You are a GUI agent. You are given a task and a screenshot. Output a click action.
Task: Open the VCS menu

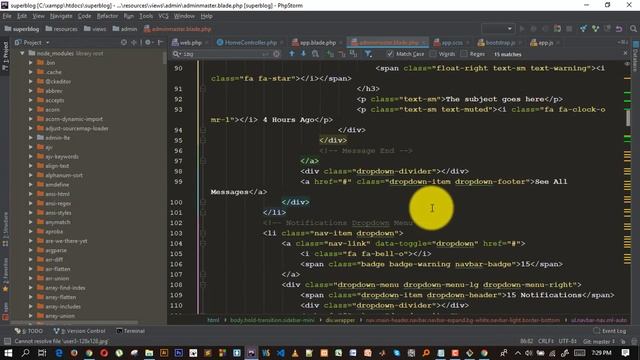pyautogui.click(x=163, y=16)
